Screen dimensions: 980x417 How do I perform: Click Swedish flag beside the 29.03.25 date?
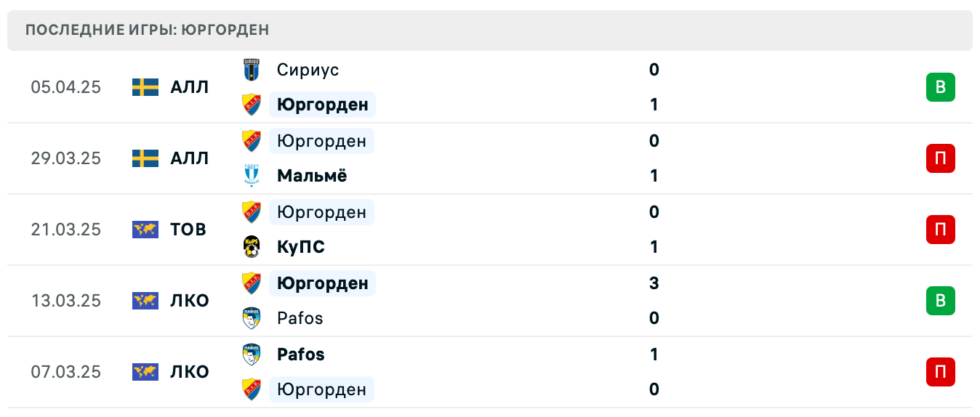[x=145, y=158]
